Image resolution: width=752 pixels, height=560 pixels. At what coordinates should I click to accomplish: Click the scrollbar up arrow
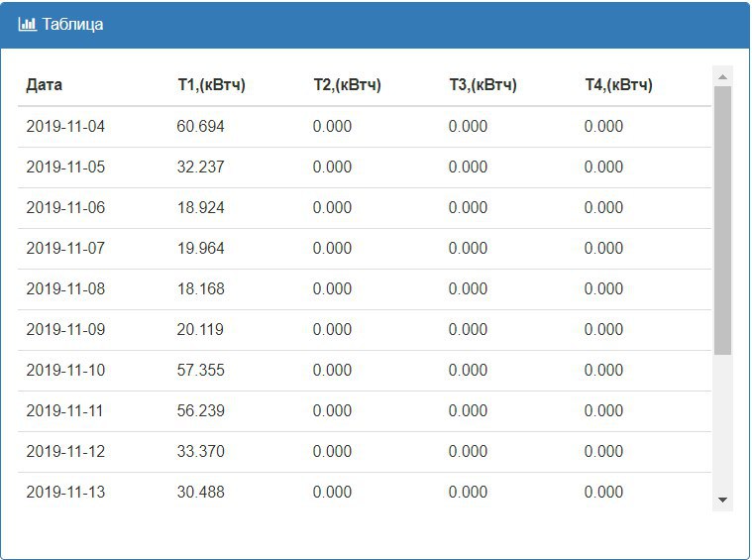pos(722,76)
